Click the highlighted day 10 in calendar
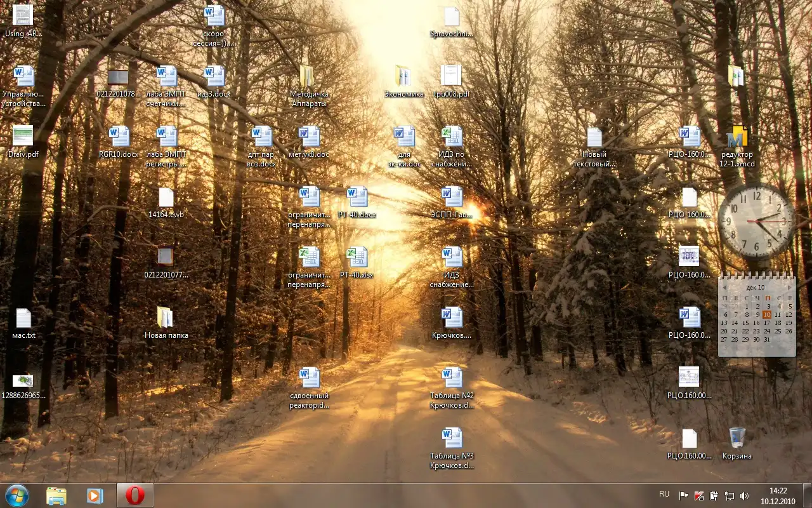 pyautogui.click(x=767, y=314)
